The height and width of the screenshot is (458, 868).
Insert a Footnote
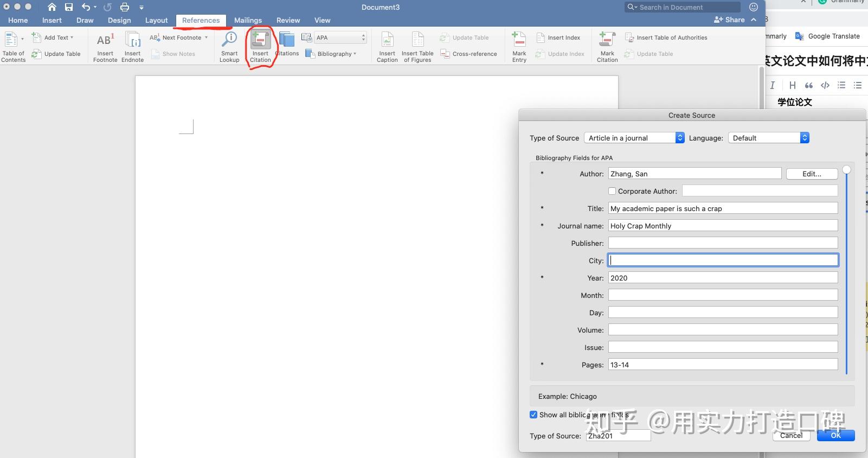pyautogui.click(x=105, y=47)
